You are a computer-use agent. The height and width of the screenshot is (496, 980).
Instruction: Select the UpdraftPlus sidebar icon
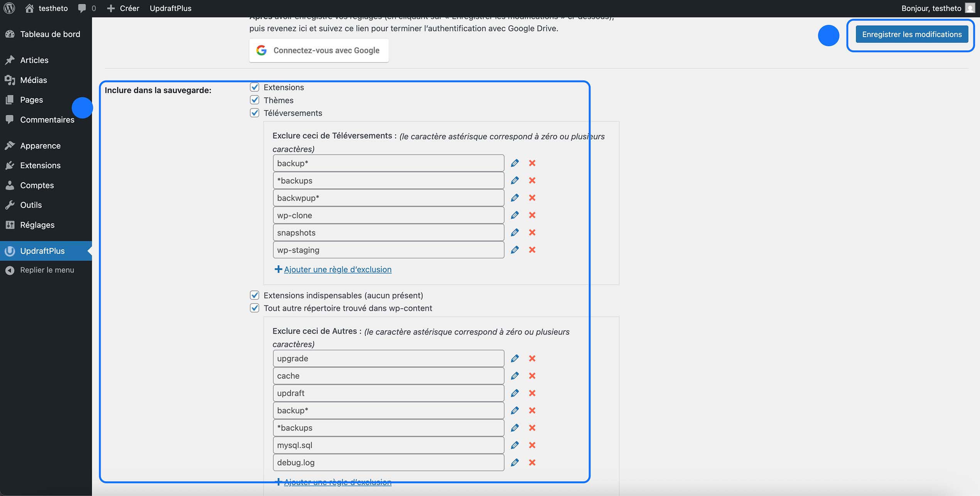coord(10,251)
